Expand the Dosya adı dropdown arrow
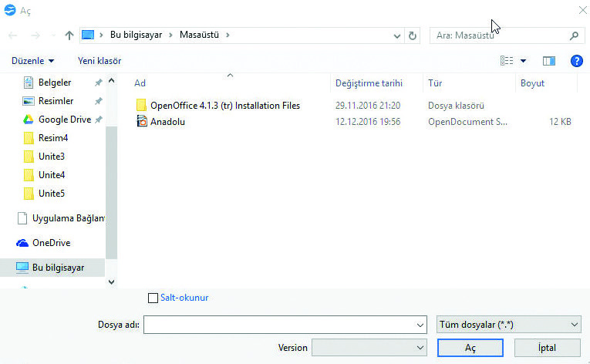The height and width of the screenshot is (364, 590). pyautogui.click(x=420, y=325)
